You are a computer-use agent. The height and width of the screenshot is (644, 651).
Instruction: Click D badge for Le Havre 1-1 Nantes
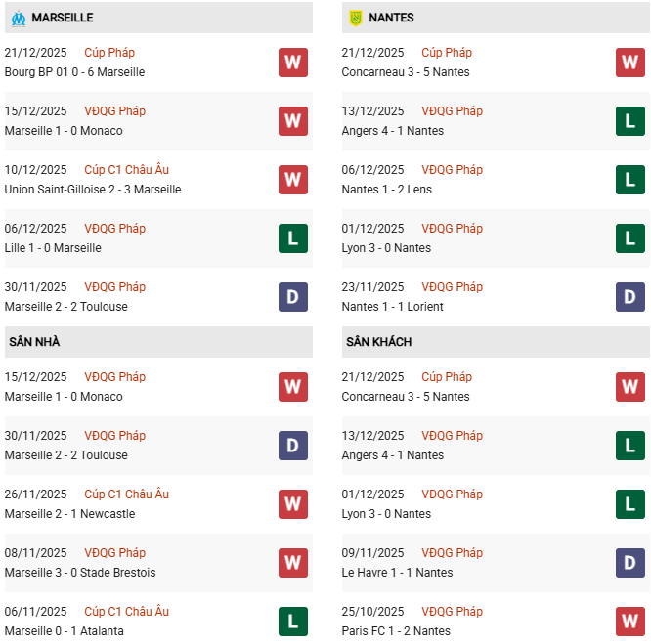click(630, 563)
